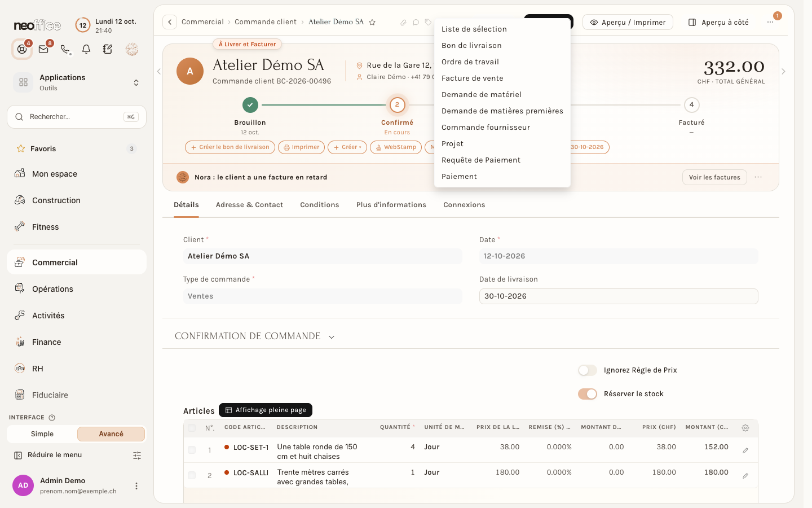Collapse the Confirmation de commande section

[x=332, y=337]
